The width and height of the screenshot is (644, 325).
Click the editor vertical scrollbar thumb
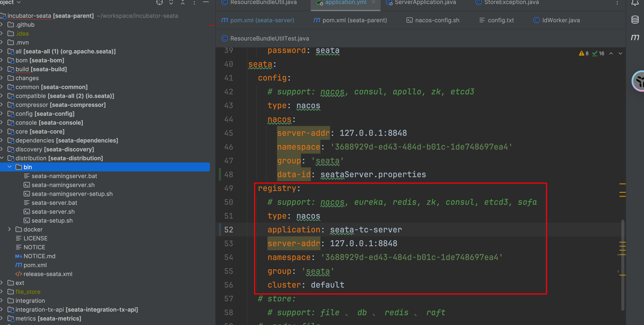(x=623, y=265)
